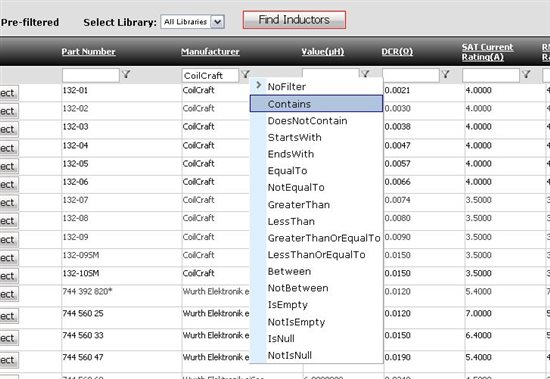Sort by DCR(Ω) column header

click(x=397, y=52)
